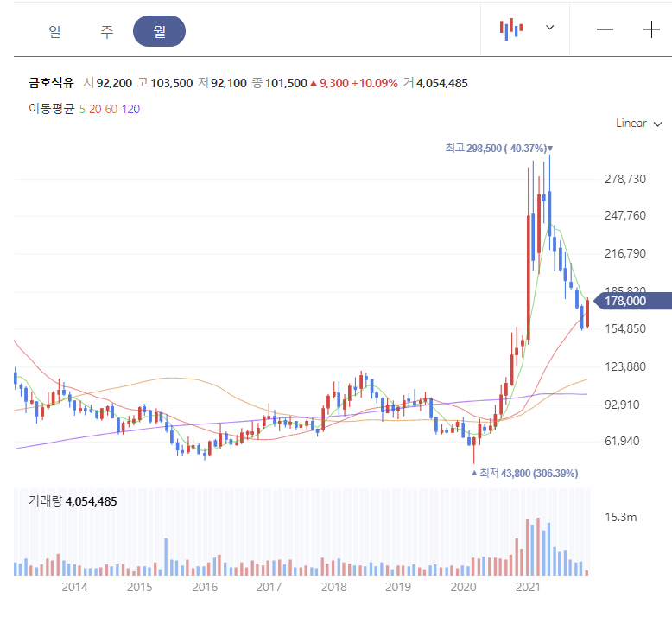Click the closing price 101,500 value
The width and height of the screenshot is (672, 618).
[x=286, y=83]
